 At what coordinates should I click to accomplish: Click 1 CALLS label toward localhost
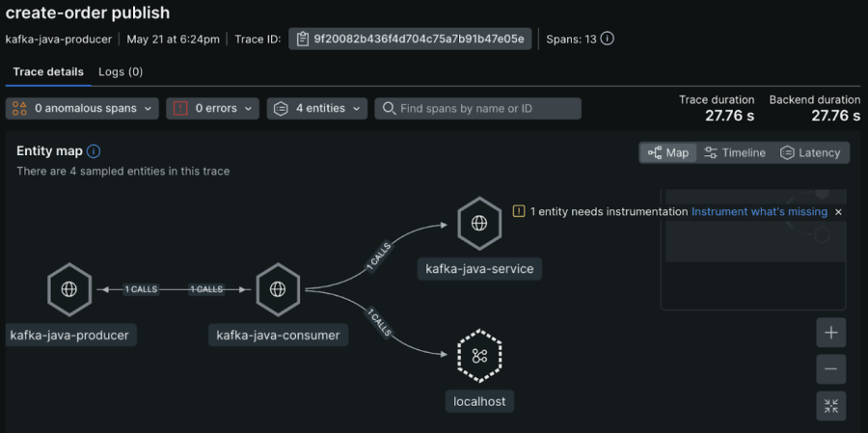(x=379, y=322)
